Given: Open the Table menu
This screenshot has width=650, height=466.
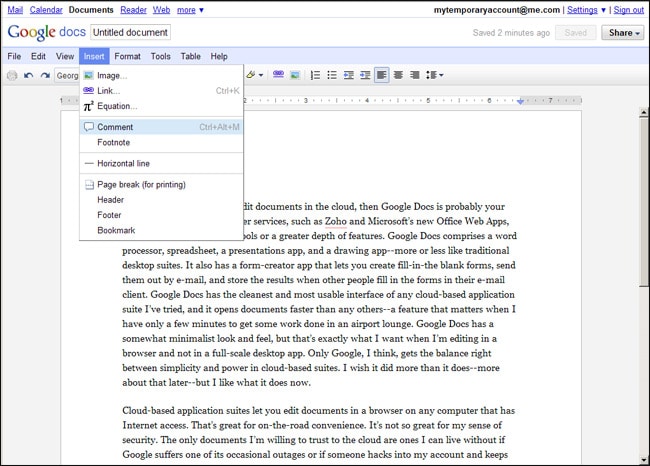Looking at the screenshot, I should pos(190,56).
